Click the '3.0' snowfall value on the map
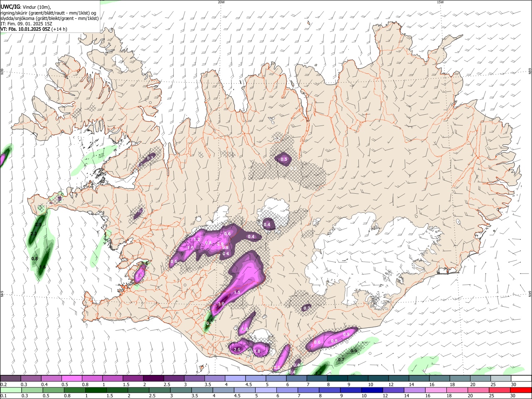532x399 pixels. (221, 304)
